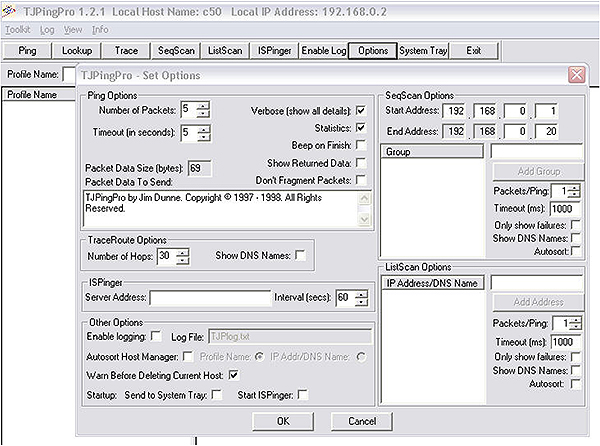Image resolution: width=600 pixels, height=446 pixels.
Task: Enable Start ISPinger at startup
Action: 302,394
